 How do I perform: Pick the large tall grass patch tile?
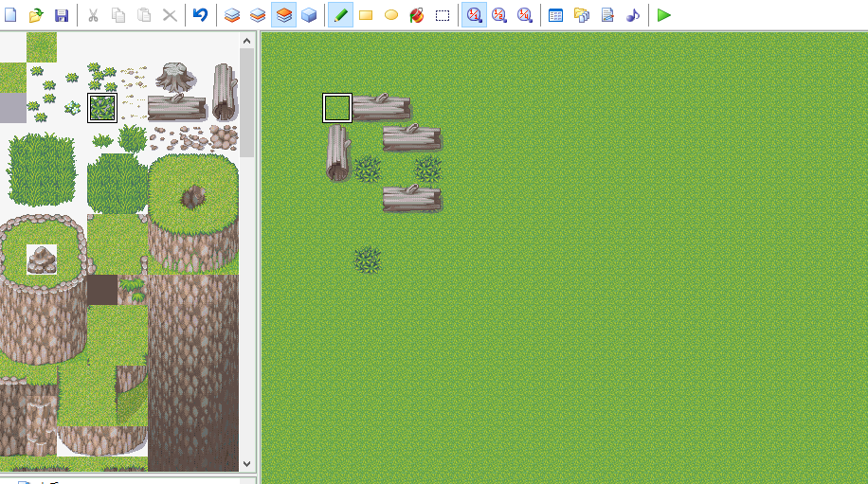click(x=42, y=169)
